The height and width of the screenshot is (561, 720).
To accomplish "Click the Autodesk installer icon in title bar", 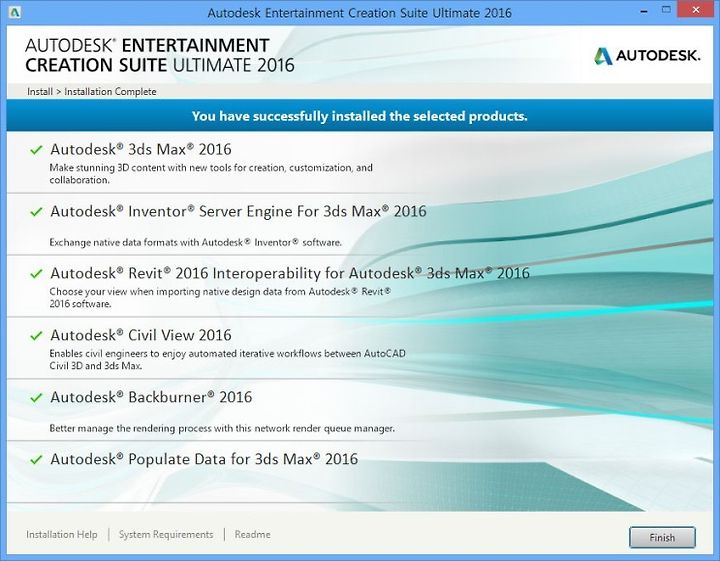I will [x=15, y=12].
